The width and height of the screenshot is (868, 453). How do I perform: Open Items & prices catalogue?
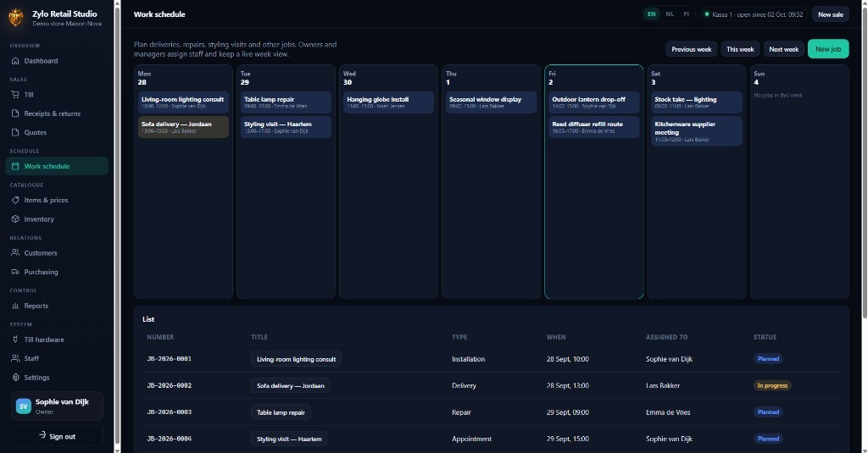pyautogui.click(x=57, y=200)
